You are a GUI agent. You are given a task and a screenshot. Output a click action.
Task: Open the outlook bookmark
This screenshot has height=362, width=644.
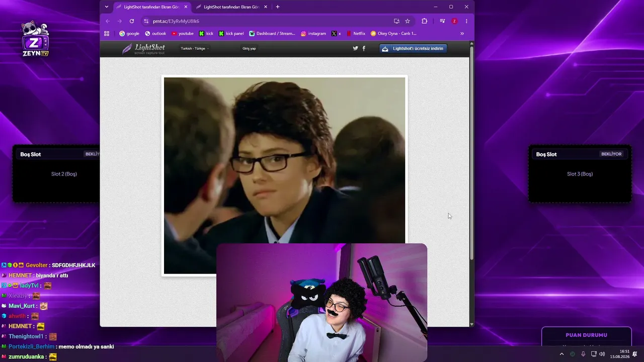click(x=155, y=34)
